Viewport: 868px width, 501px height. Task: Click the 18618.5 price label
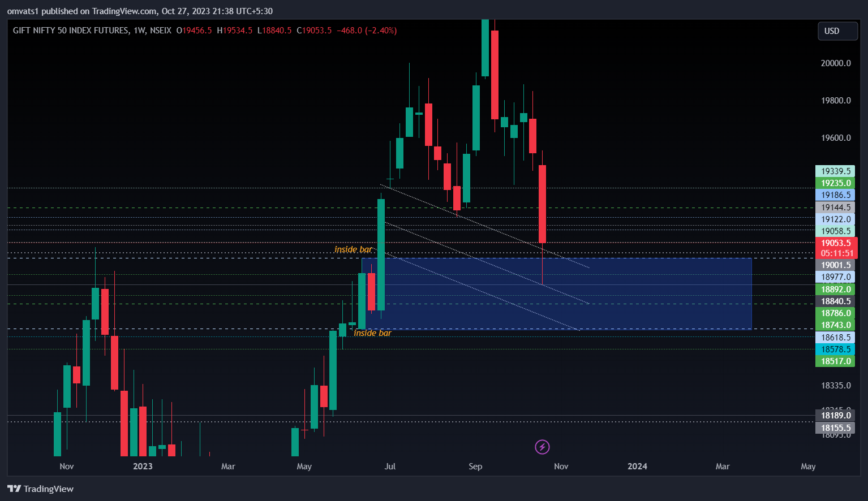click(x=835, y=338)
